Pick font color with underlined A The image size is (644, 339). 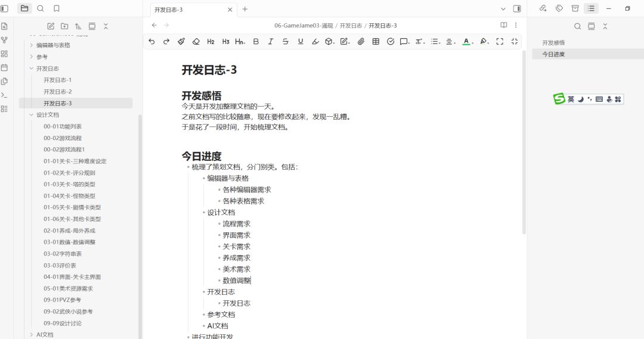point(467,42)
